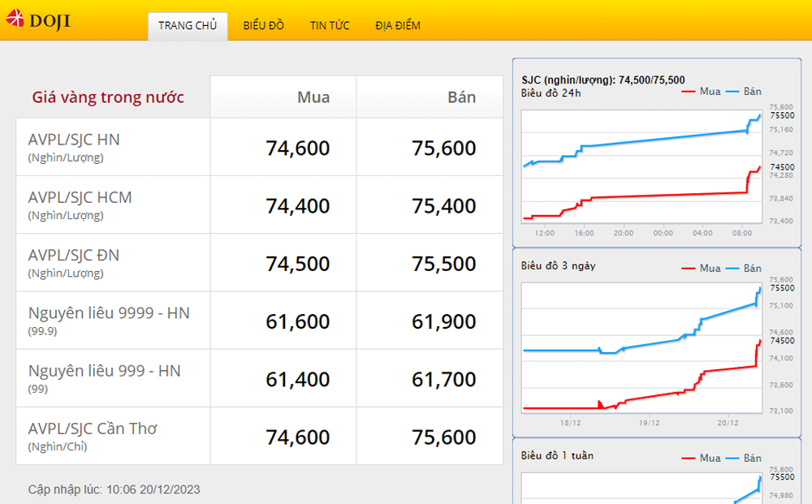This screenshot has height=504, width=812.
Task: Click the Mua price 74,500 for AVPL/SJC ĐN
Action: coord(298,264)
